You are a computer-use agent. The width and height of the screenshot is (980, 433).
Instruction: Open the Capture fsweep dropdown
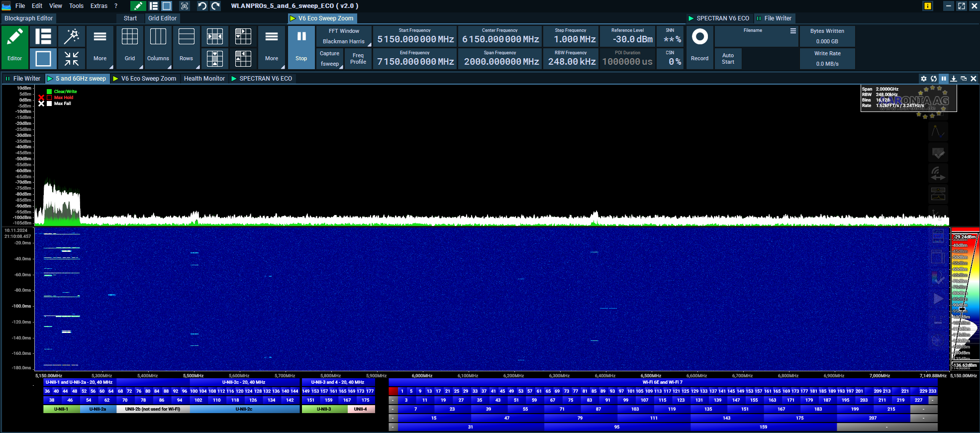pyautogui.click(x=329, y=59)
